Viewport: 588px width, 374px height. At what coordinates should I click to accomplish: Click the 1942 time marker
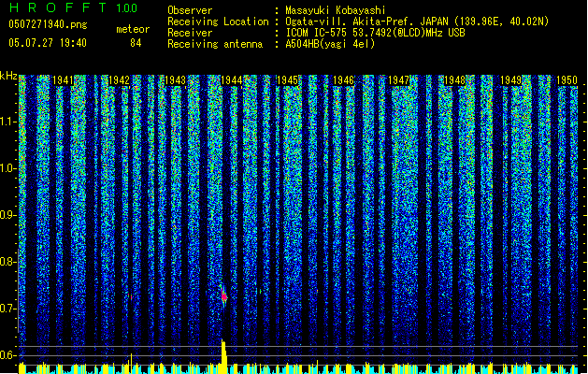119,80
